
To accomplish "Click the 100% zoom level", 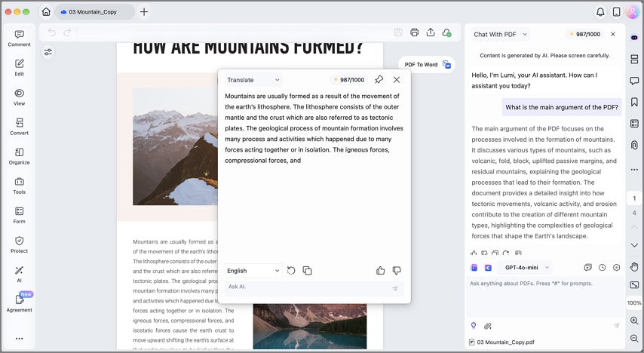I will tap(634, 303).
